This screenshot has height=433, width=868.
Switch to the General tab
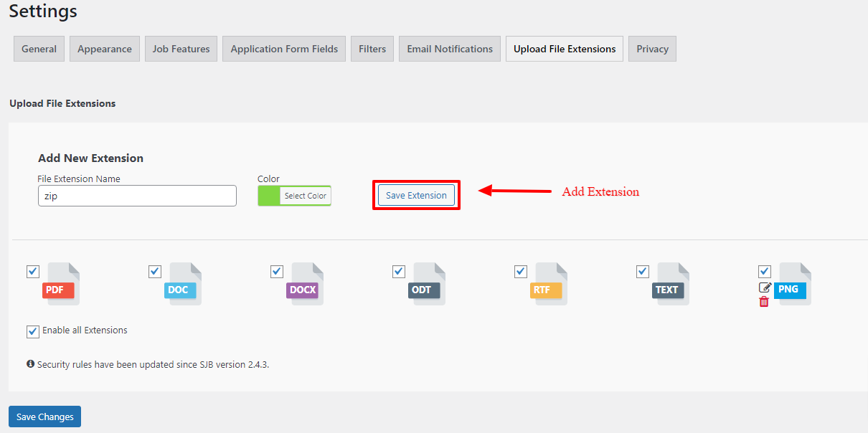point(39,49)
